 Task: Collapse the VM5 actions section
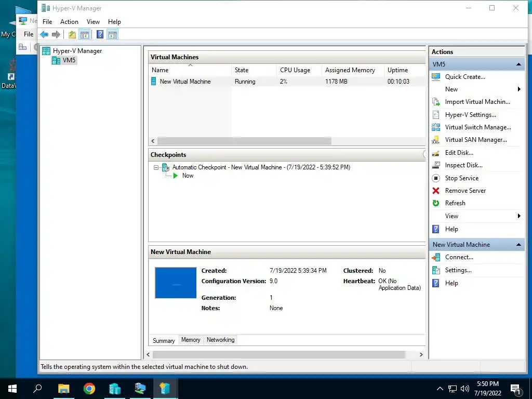coord(518,64)
